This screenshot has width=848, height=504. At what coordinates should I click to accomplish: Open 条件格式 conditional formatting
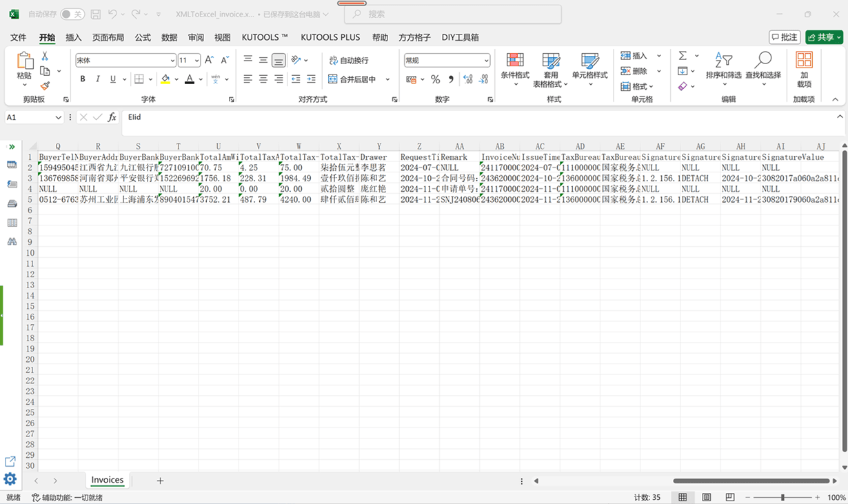(515, 69)
